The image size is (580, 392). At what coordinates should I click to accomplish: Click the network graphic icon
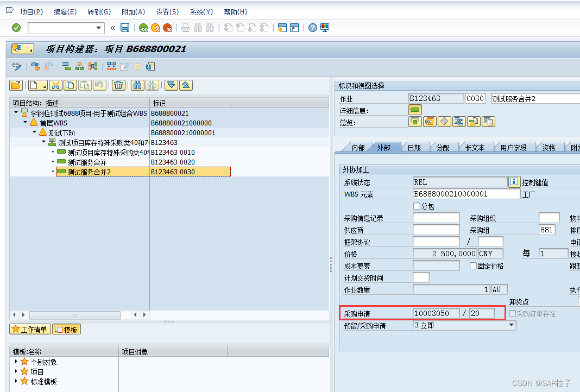(x=93, y=67)
